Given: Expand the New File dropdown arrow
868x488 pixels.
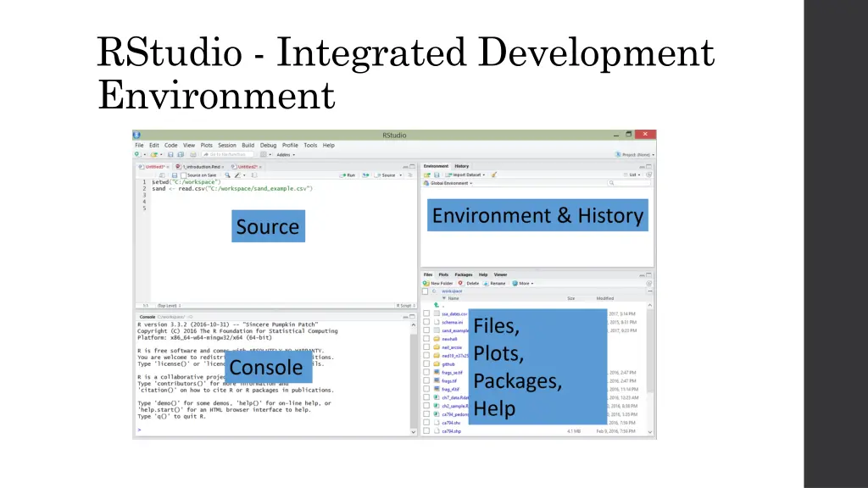Looking at the screenshot, I should 145,155.
